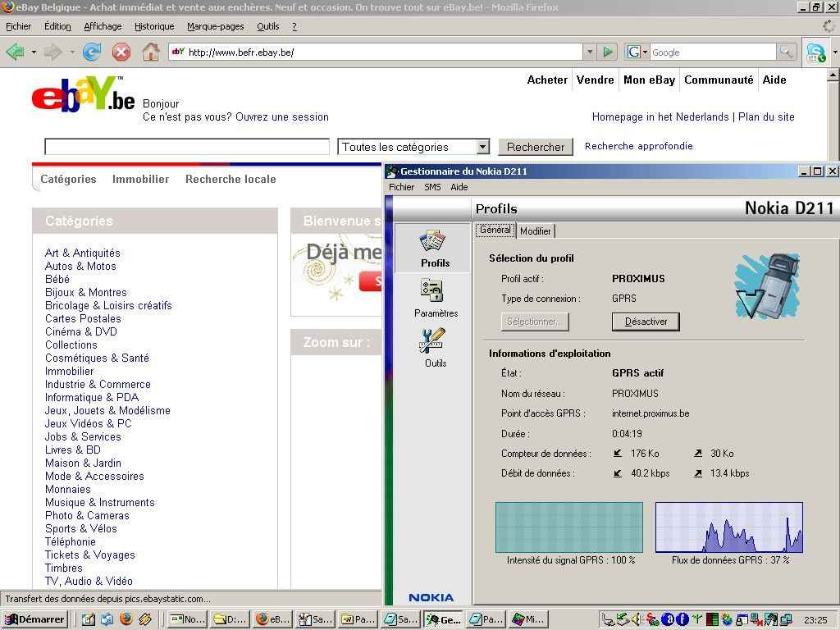This screenshot has width=840, height=630.
Task: Switch to D:... folder taskbar button
Action: [x=230, y=619]
